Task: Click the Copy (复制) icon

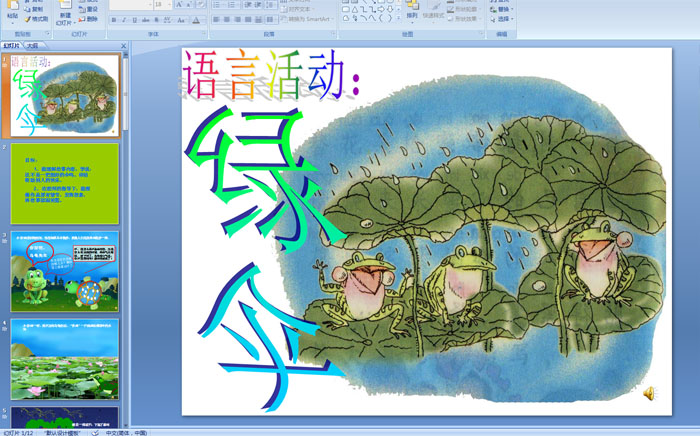Action: (28, 9)
